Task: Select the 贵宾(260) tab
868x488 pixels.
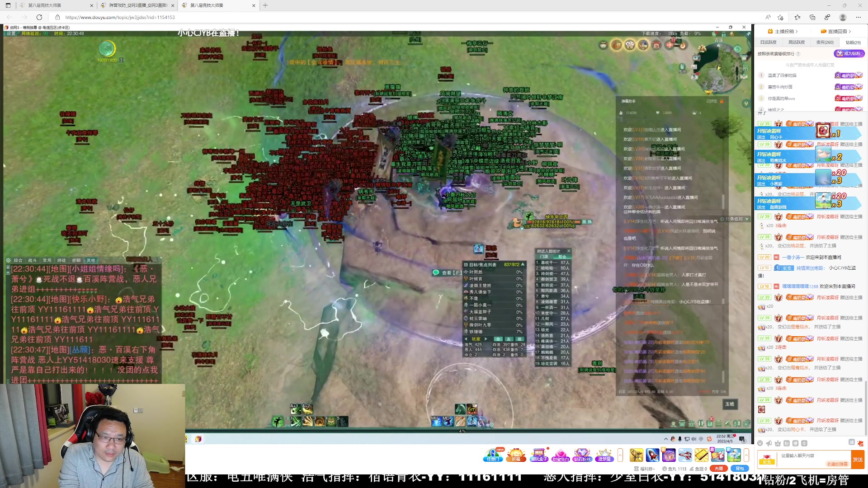Action: tap(825, 42)
